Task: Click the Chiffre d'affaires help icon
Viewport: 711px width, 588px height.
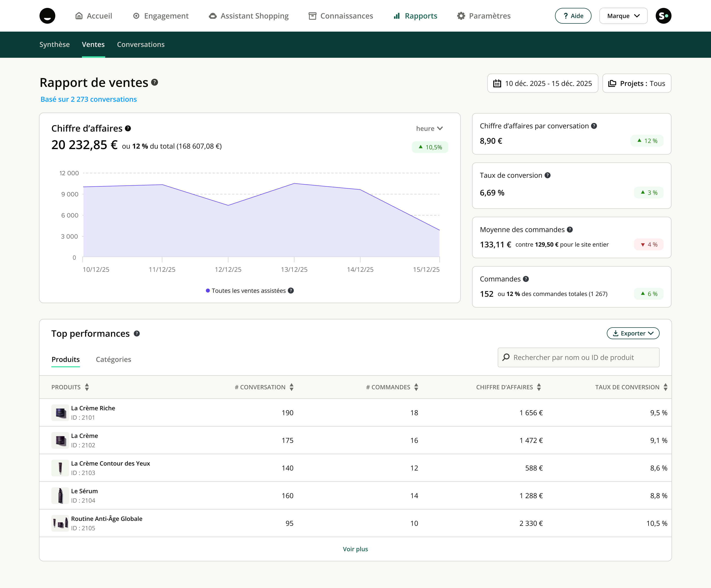Action: [x=128, y=128]
